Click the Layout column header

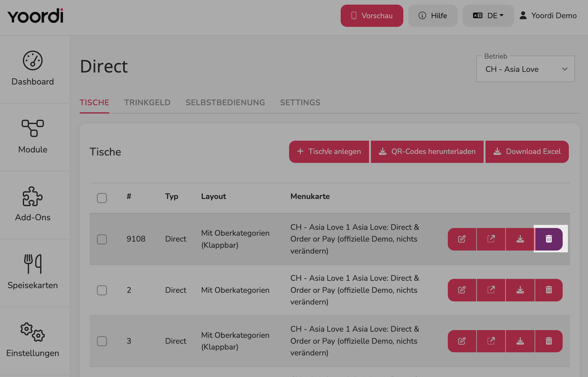point(214,197)
